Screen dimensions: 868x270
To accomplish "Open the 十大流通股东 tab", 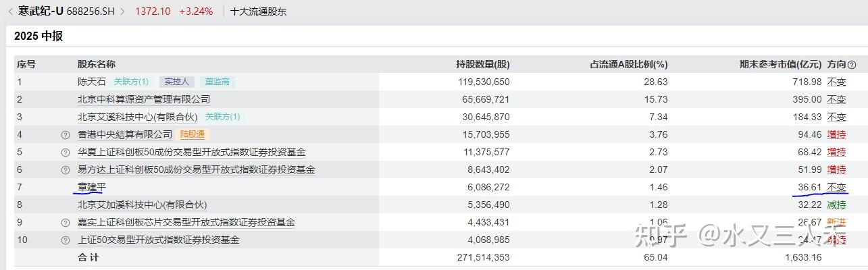I will point(259,11).
